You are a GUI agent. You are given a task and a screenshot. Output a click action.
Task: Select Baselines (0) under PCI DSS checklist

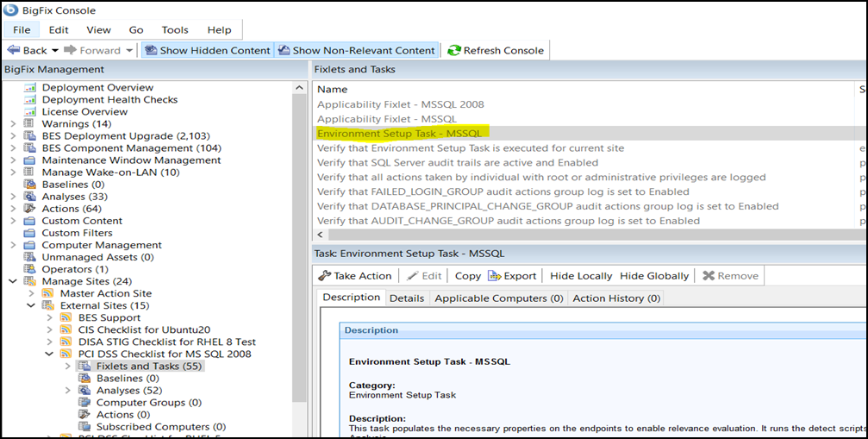pos(128,378)
